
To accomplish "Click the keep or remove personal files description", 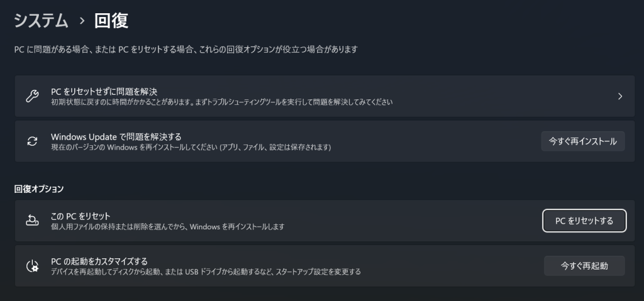I will [167, 226].
